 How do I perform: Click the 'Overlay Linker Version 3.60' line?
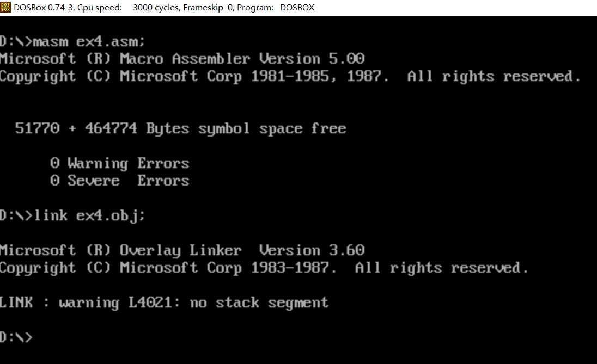click(182, 250)
